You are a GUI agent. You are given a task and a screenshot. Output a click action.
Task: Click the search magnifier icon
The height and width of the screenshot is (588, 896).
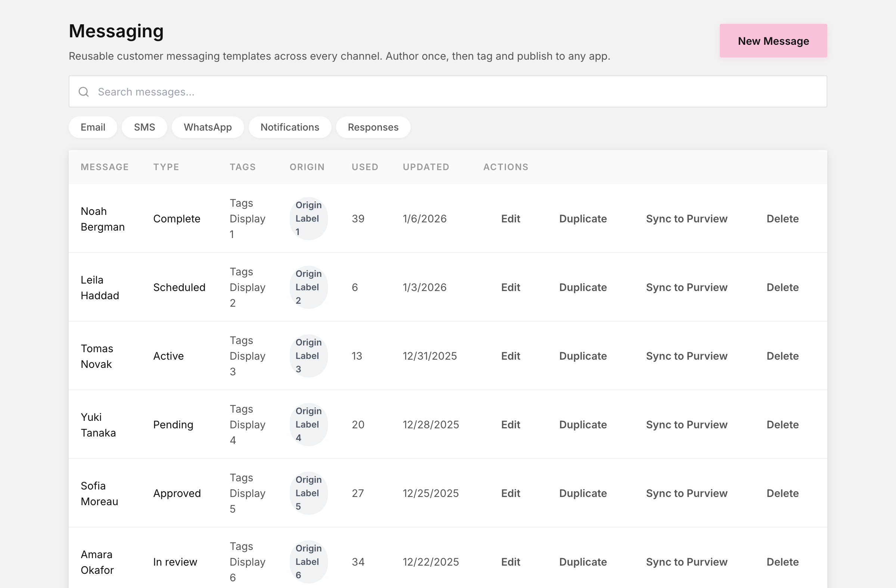point(84,92)
